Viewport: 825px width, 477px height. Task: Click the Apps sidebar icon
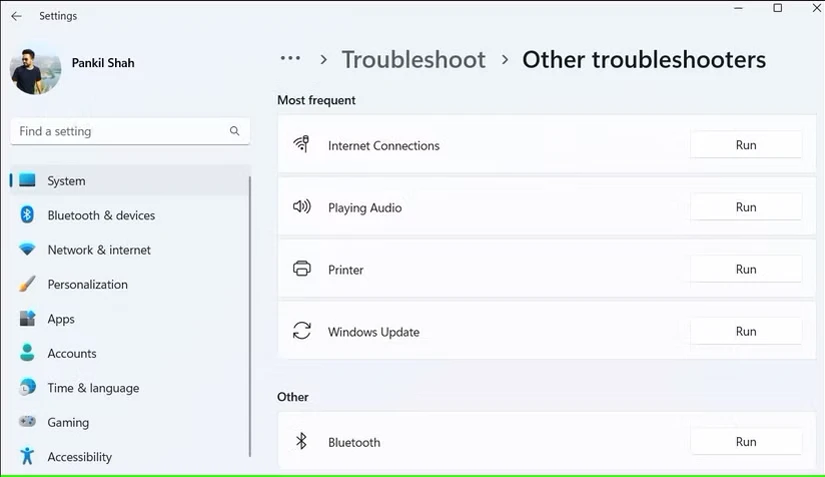pos(27,318)
